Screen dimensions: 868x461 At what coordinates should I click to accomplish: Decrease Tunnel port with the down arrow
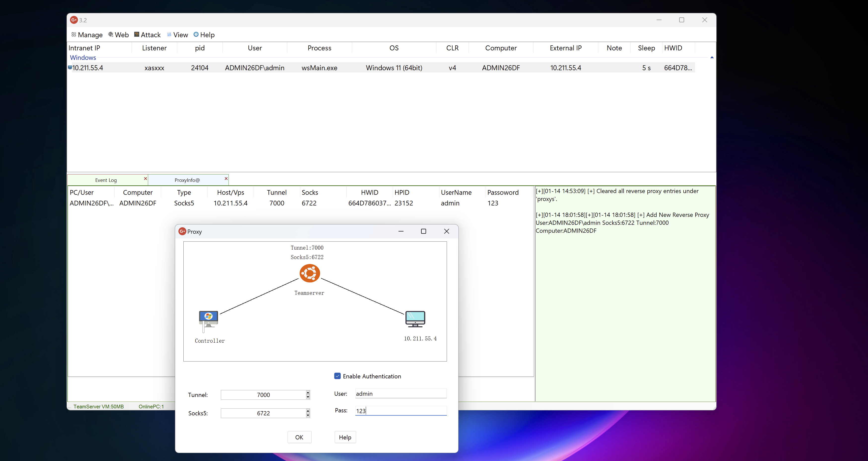click(308, 397)
